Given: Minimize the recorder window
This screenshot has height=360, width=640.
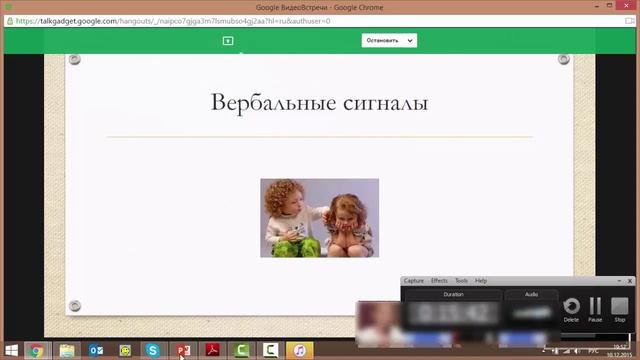Looking at the screenshot, I should pyautogui.click(x=619, y=281).
